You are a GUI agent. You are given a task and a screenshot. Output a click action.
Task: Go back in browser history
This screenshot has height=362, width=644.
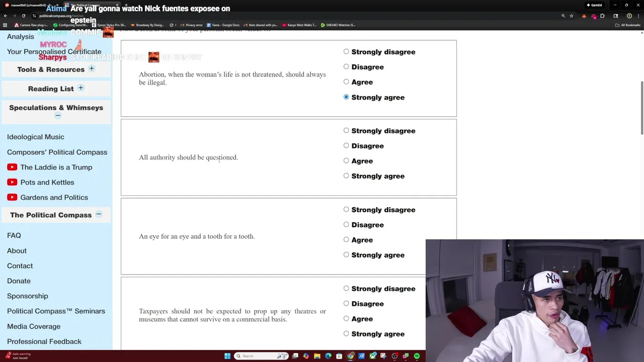6,16
